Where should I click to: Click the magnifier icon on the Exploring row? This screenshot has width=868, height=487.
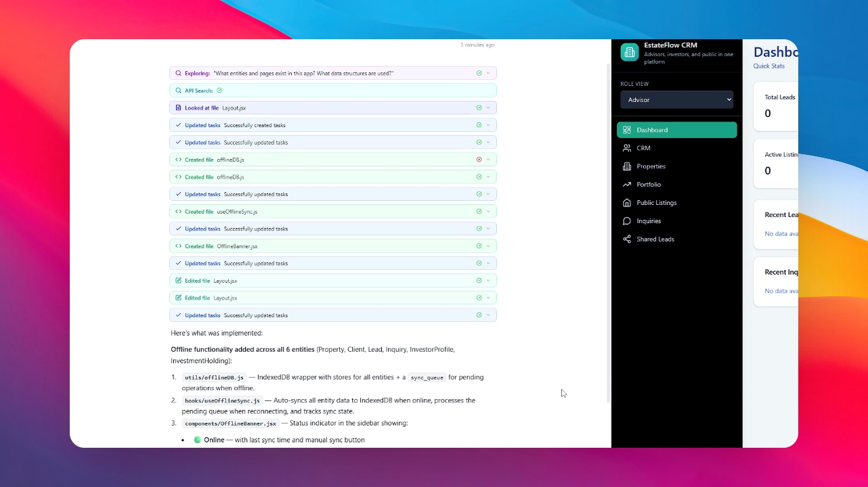pyautogui.click(x=178, y=73)
